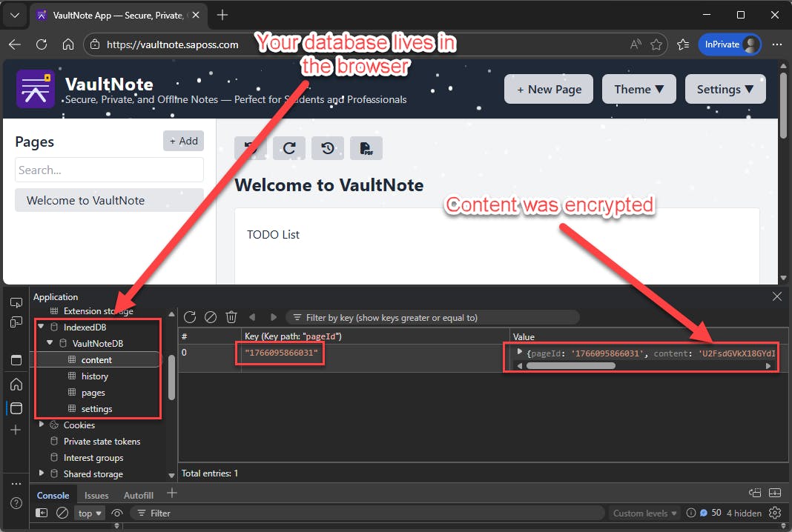Switch to the Console tab
Image resolution: width=792 pixels, height=532 pixels.
coord(53,495)
